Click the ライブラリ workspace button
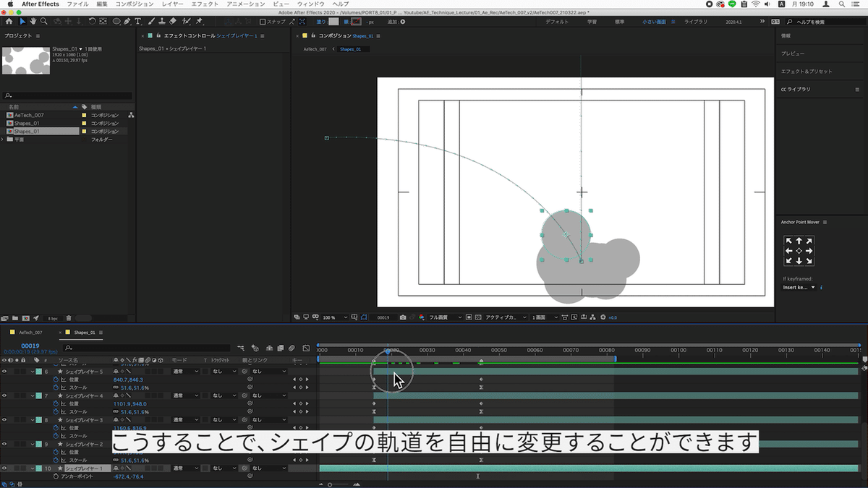 (695, 22)
